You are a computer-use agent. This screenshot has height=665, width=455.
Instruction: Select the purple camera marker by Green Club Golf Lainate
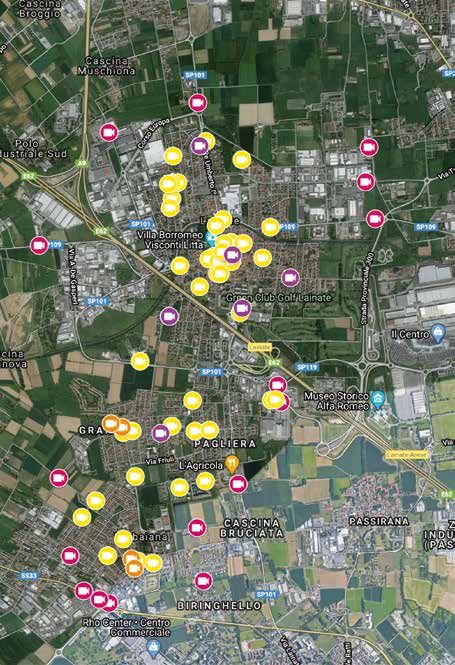tap(242, 308)
